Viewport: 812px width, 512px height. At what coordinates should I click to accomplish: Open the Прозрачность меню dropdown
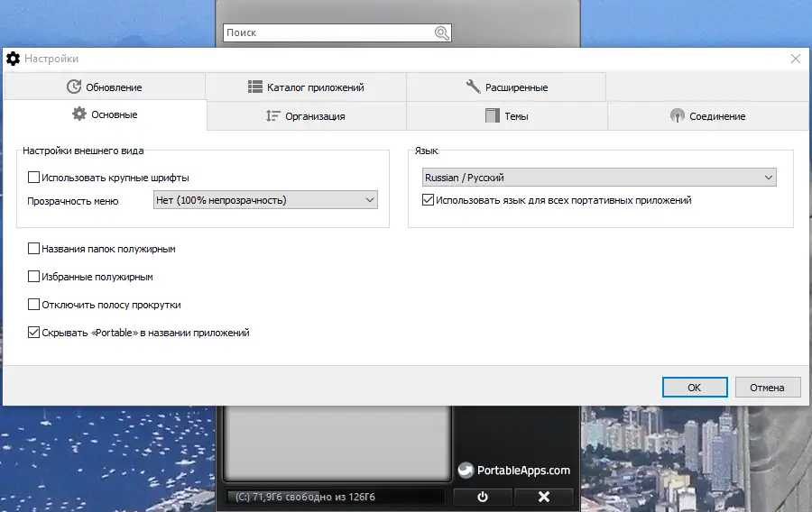[265, 200]
